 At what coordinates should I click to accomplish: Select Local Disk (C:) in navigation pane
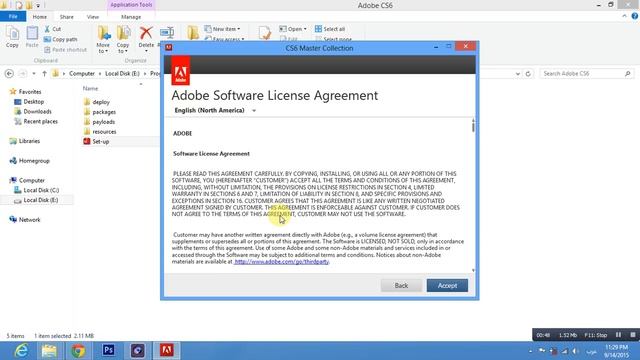coord(37,190)
